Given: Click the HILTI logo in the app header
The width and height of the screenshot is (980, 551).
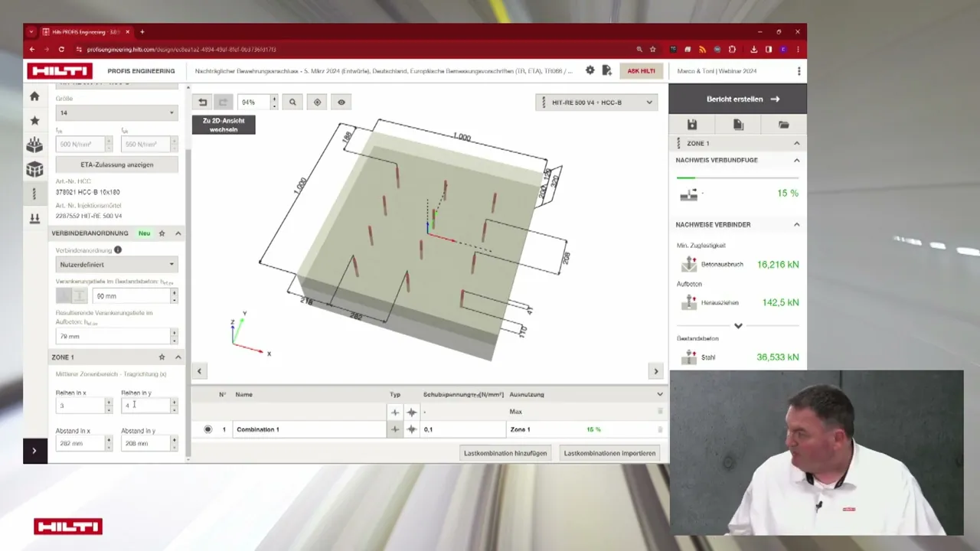Looking at the screenshot, I should click(x=60, y=70).
